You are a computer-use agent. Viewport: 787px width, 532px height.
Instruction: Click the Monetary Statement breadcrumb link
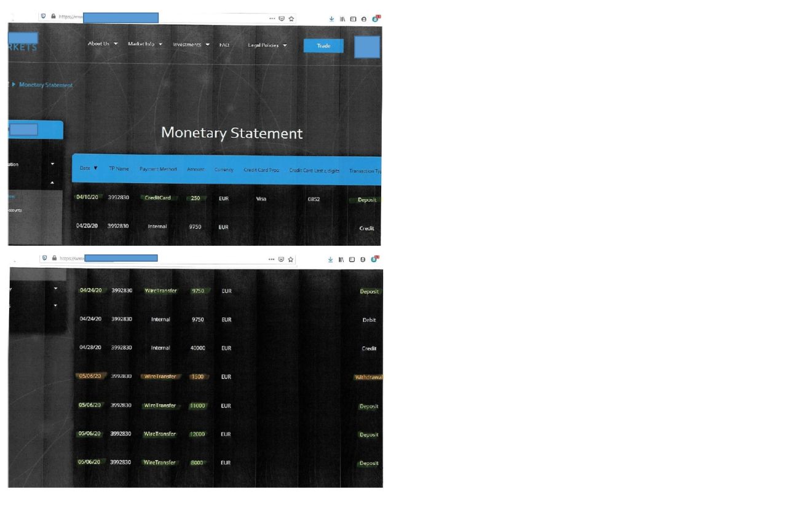coord(45,85)
